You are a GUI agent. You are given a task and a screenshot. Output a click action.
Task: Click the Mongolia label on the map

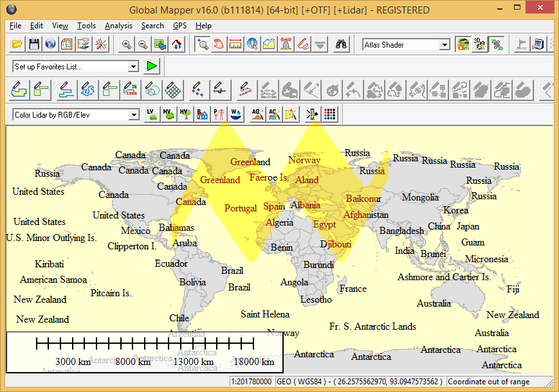click(x=420, y=197)
